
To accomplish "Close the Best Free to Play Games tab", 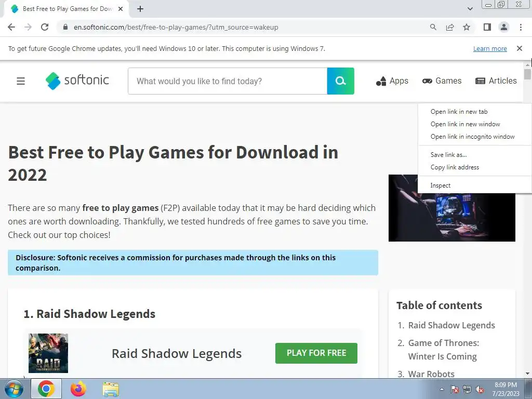I will [x=121, y=9].
